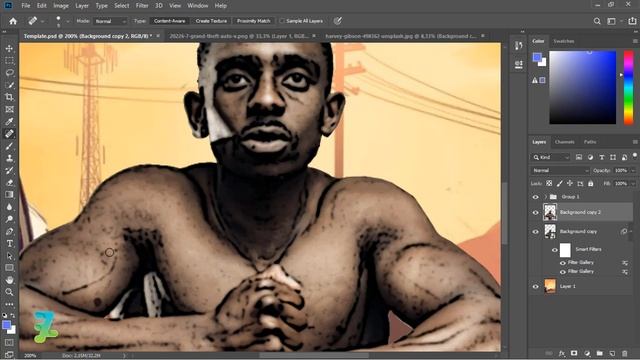Select the Spot Healing Brush tool
Screen dimensions: 640x360
point(9,134)
